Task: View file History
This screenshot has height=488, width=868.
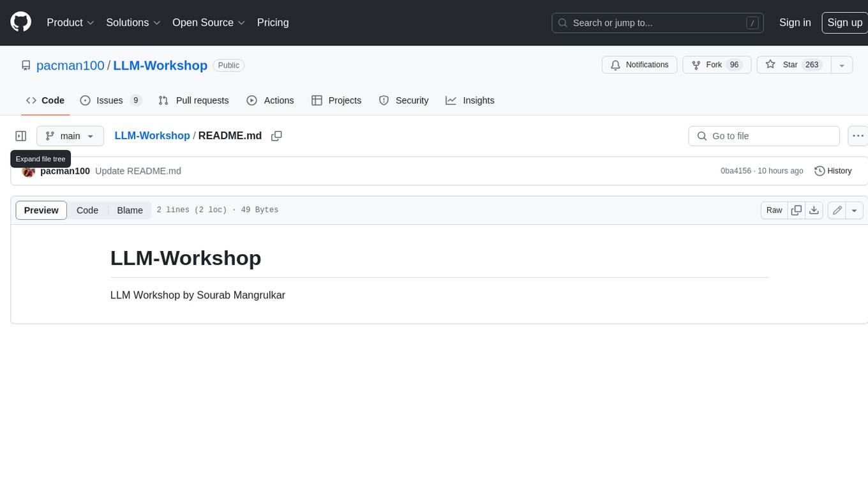Action: [833, 171]
